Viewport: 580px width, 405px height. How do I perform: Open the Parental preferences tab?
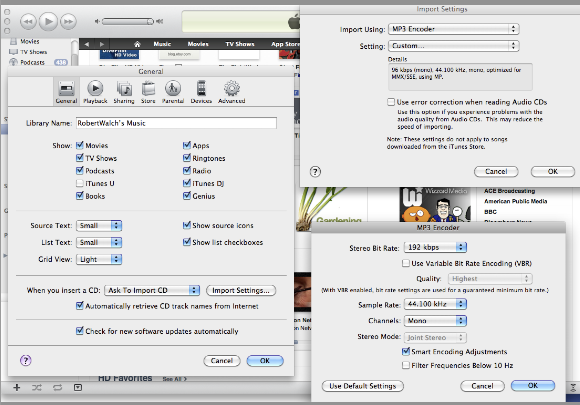tap(173, 92)
